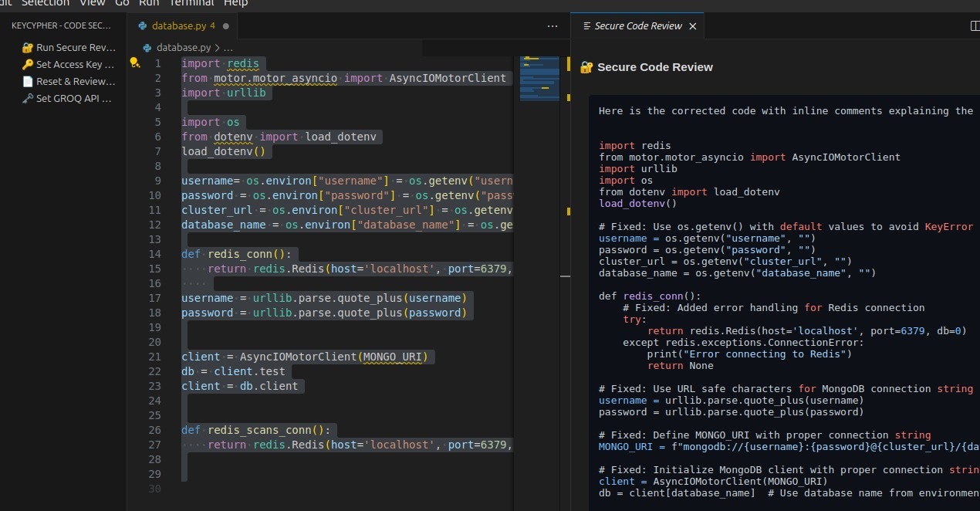Click 'load_dotenv()' on editor line 7

pyautogui.click(x=223, y=151)
